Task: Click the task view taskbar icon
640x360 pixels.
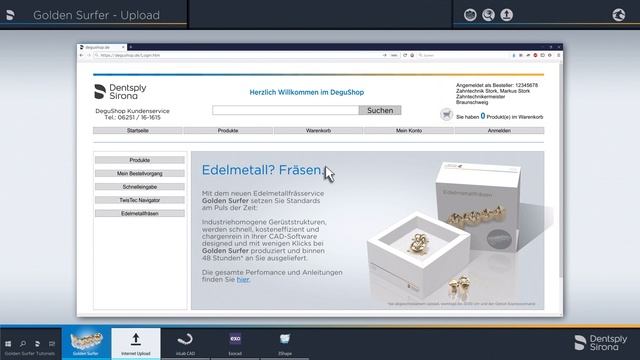Action: coord(52,344)
